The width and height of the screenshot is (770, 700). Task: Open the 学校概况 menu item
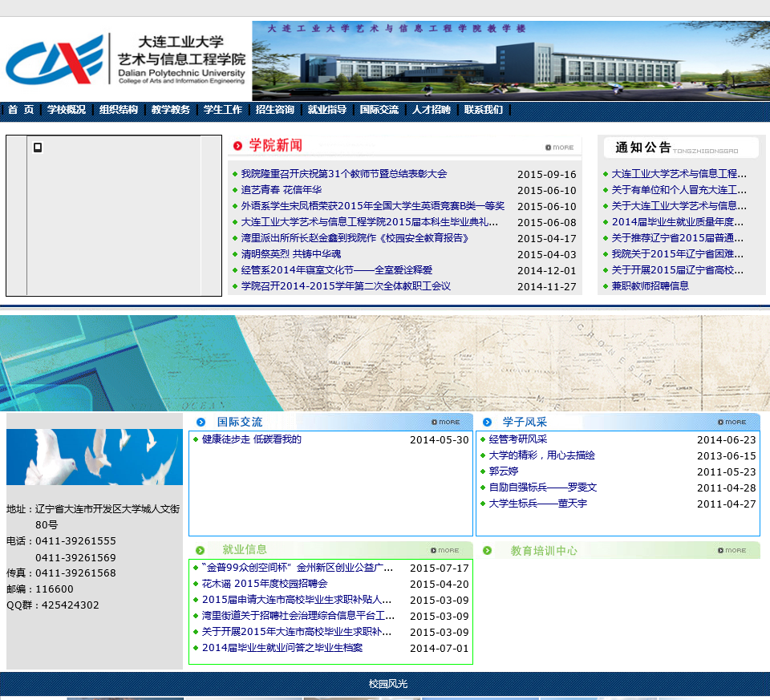point(67,110)
